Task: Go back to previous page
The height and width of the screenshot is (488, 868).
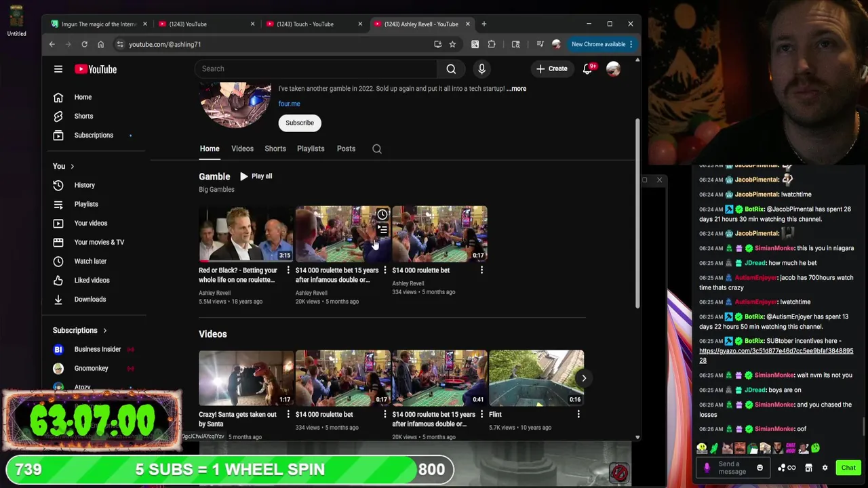Action: click(x=52, y=44)
